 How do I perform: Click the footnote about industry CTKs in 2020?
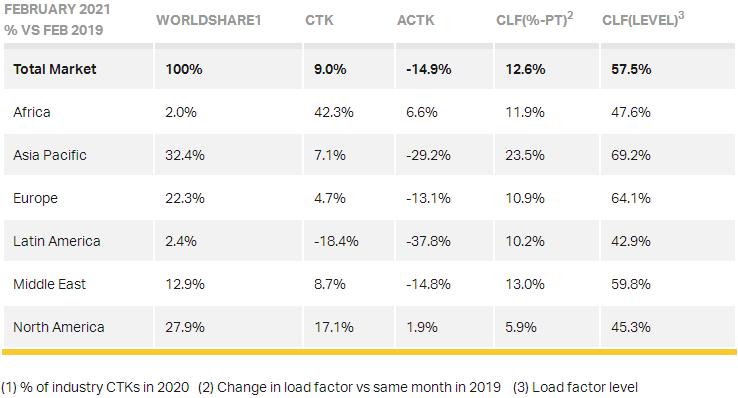95,387
